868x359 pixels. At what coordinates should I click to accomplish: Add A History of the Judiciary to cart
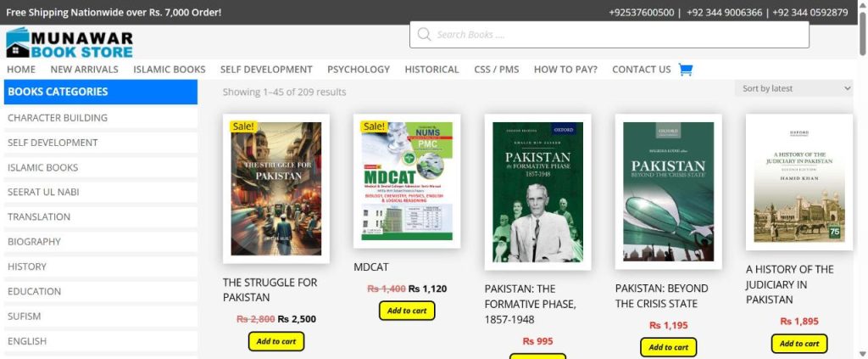click(799, 344)
